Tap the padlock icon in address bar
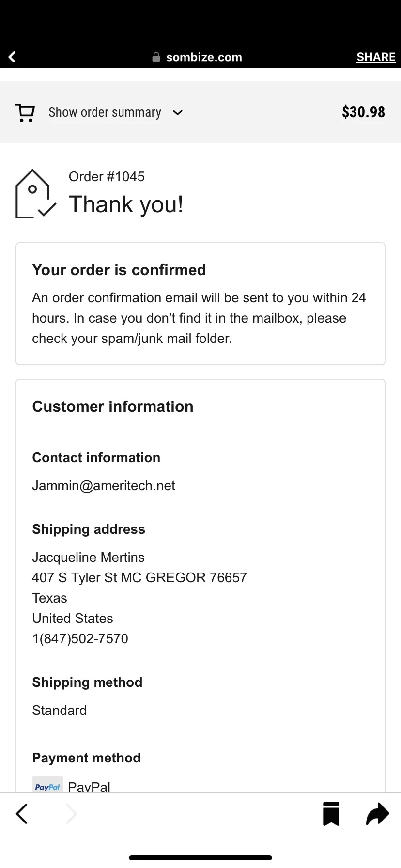This screenshot has height=868, width=401. tap(156, 57)
